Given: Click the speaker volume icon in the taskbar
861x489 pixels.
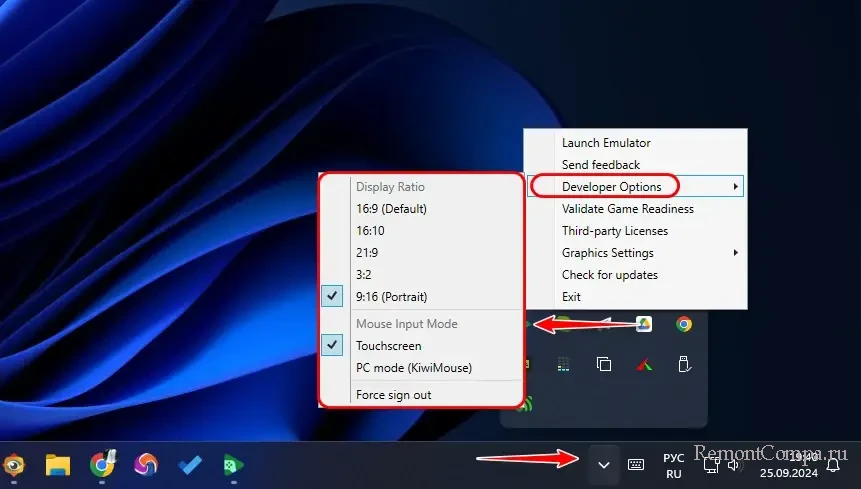Looking at the screenshot, I should (x=734, y=464).
